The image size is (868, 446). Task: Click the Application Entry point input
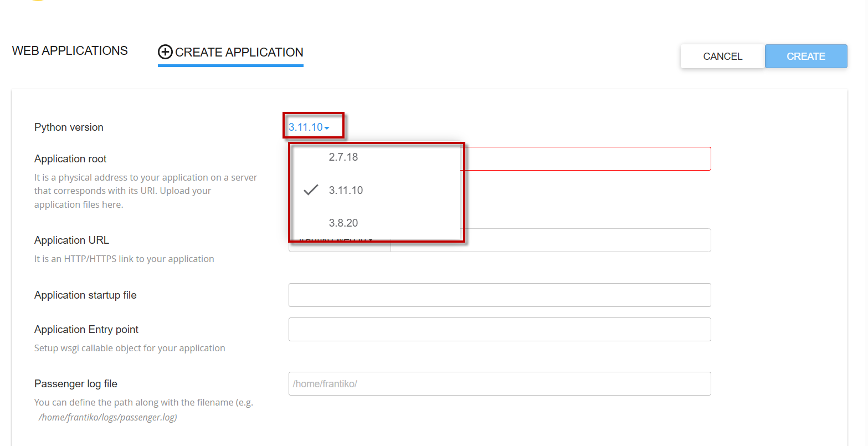[499, 330]
